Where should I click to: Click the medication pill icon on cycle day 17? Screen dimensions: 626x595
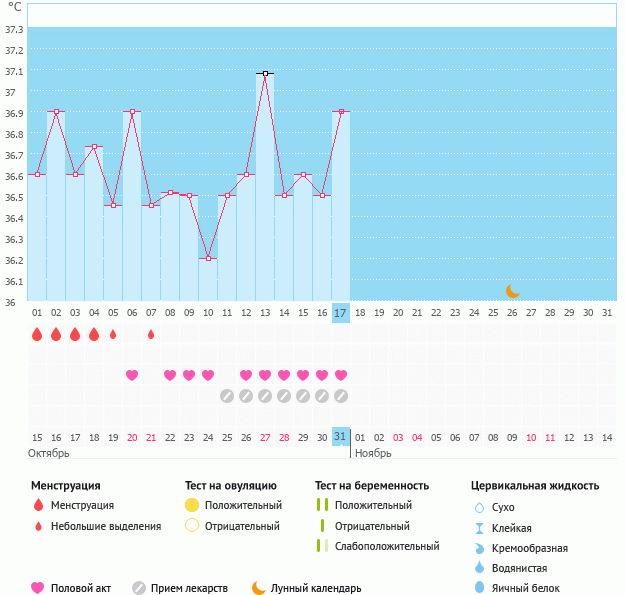341,395
